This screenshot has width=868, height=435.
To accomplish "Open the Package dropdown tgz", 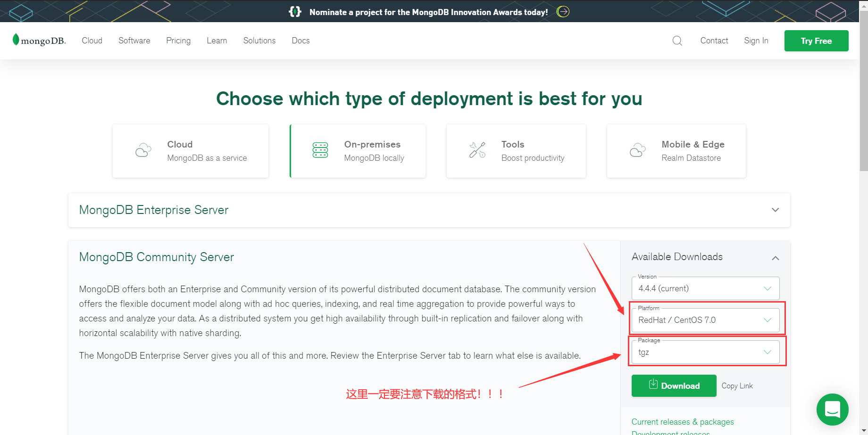I will [705, 352].
